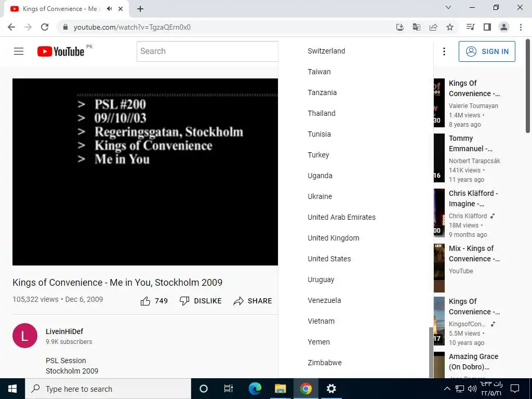Select Tanzania from the country list
The width and height of the screenshot is (532, 399).
pos(322,92)
